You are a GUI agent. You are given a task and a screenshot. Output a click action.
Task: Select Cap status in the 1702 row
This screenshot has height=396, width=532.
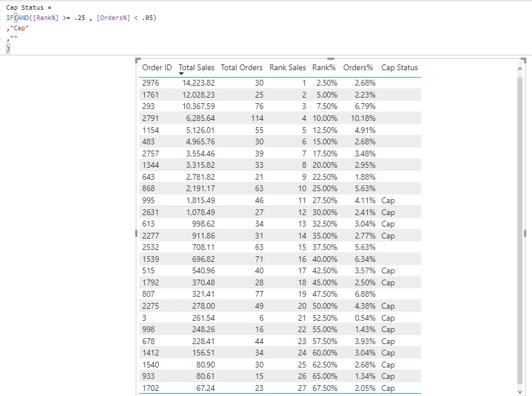(388, 388)
